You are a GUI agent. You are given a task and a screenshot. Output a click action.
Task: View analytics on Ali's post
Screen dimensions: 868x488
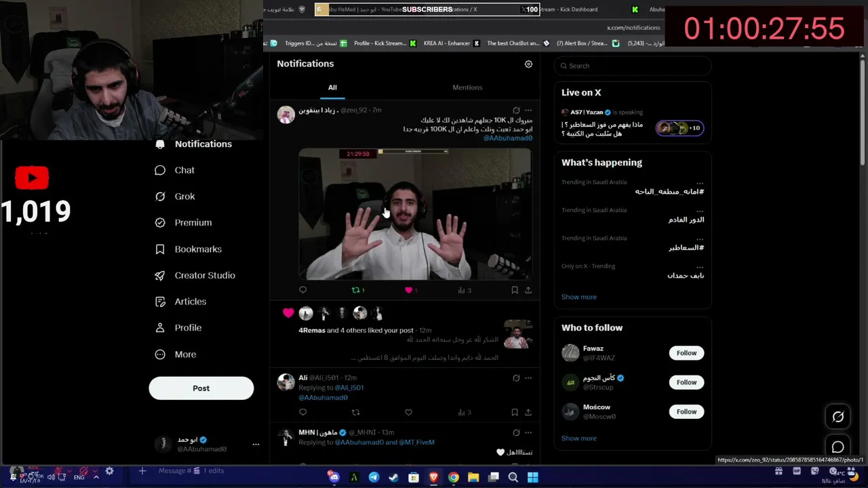click(x=465, y=412)
